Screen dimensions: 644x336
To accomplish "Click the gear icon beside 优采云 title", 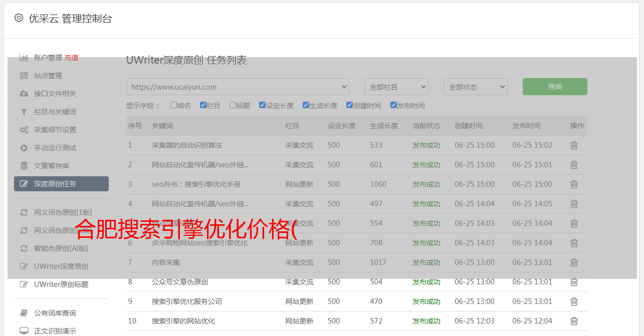I will [x=19, y=18].
